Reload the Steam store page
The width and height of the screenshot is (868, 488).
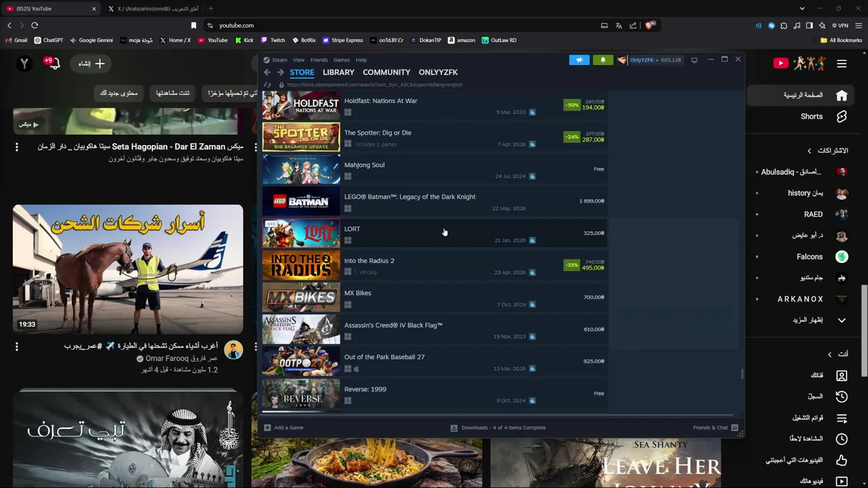click(267, 85)
